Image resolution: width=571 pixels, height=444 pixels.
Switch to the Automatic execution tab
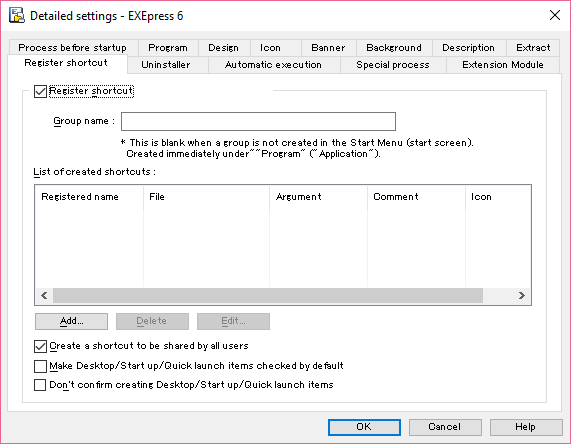[273, 65]
